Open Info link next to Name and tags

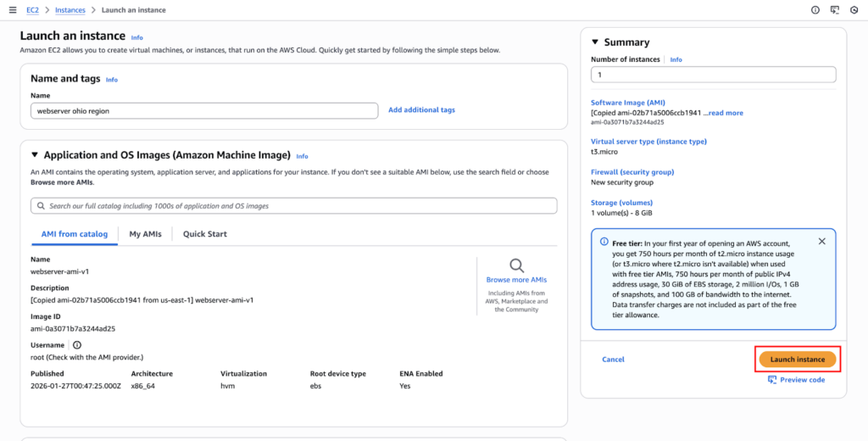(112, 80)
